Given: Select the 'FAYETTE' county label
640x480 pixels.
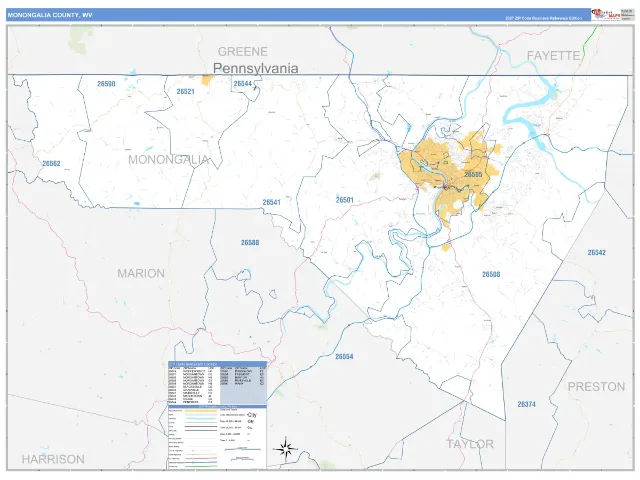Looking at the screenshot, I should click(553, 56).
